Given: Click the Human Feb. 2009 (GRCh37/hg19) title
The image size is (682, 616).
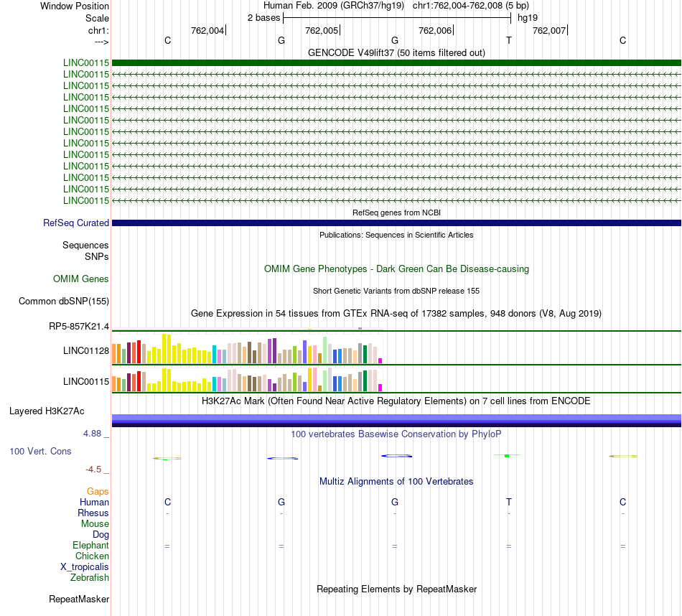Looking at the screenshot, I should pos(334,6).
